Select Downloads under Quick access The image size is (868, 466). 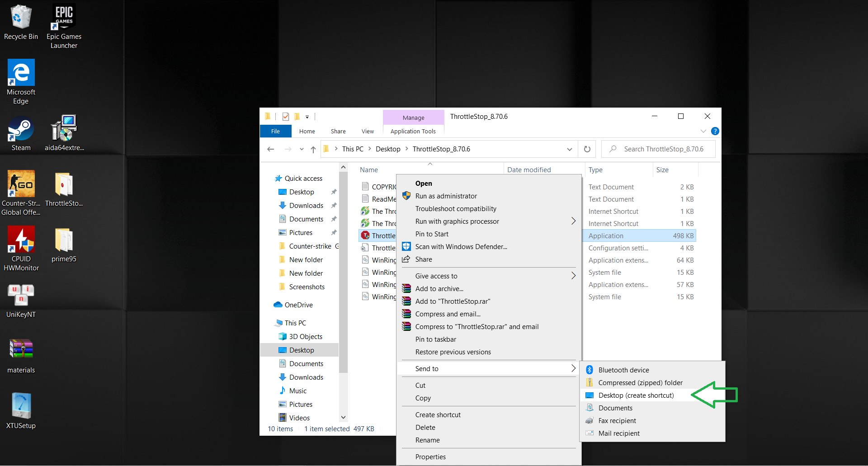tap(306, 206)
